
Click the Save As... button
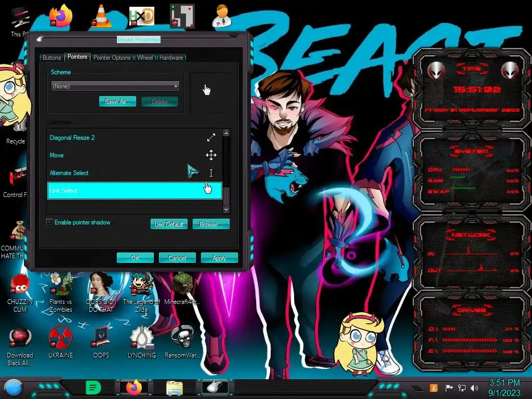tap(117, 101)
